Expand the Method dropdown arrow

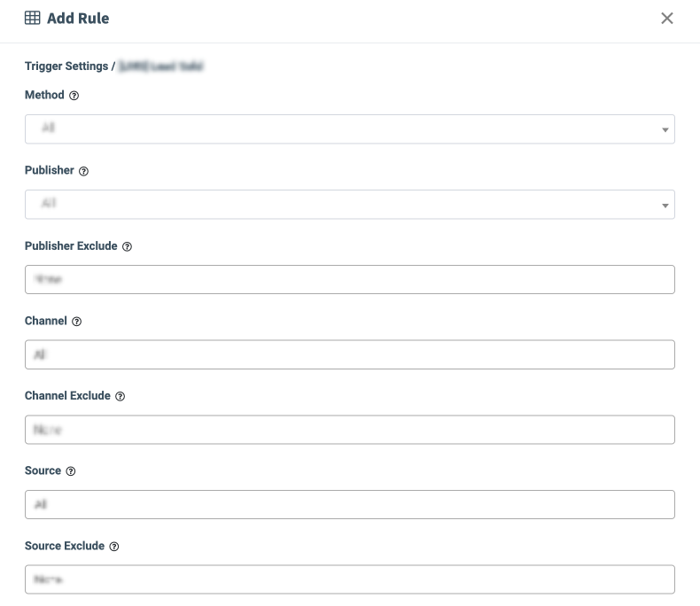point(665,130)
